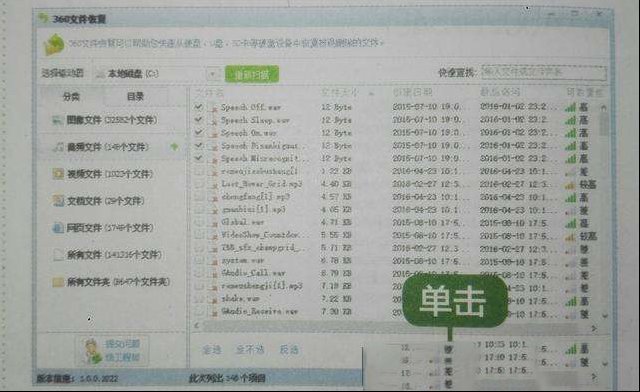This screenshot has width=640, height=392.
Task: Open the 文档文件 document icon
Action: click(58, 201)
